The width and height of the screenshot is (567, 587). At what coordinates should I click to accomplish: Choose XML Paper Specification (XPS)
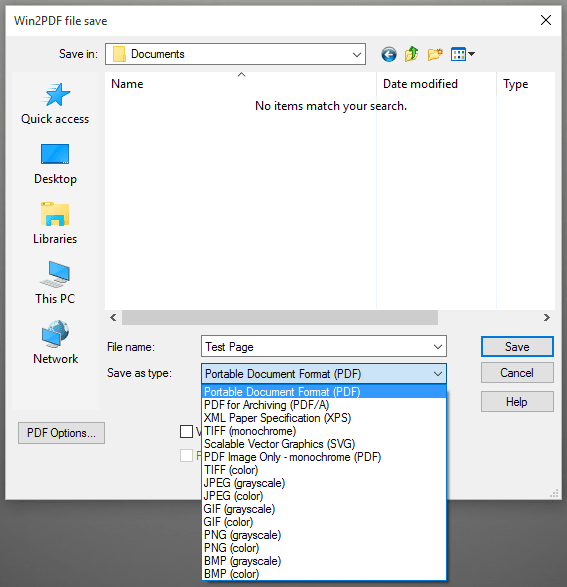pos(324,418)
